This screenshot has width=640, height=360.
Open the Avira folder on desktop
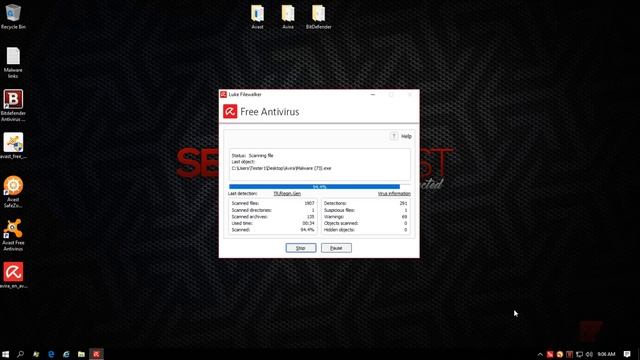click(x=288, y=17)
